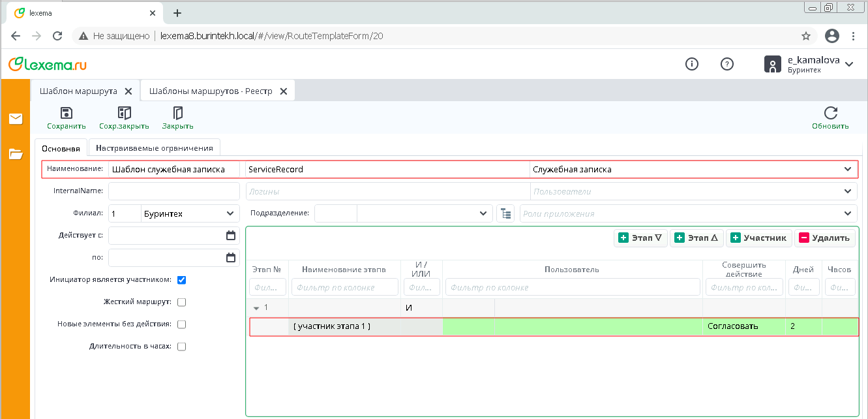Viewport: 868px width, 419px height.
Task: Open the mail envelope sidebar icon
Action: tap(16, 119)
